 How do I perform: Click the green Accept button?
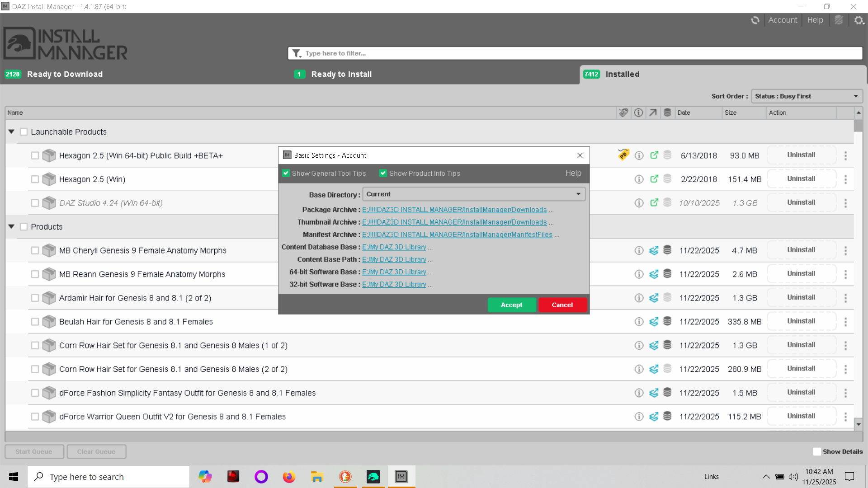511,305
